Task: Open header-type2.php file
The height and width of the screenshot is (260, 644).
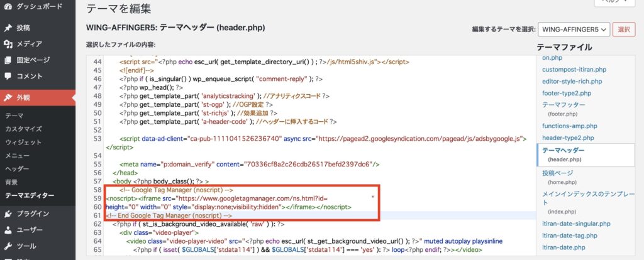Action: [568, 138]
